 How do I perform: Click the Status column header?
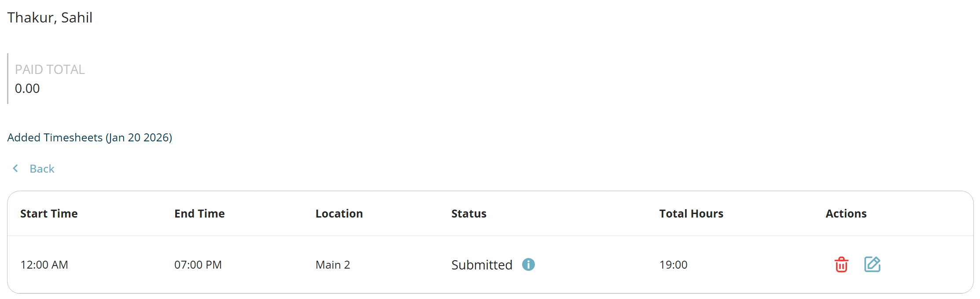(468, 214)
